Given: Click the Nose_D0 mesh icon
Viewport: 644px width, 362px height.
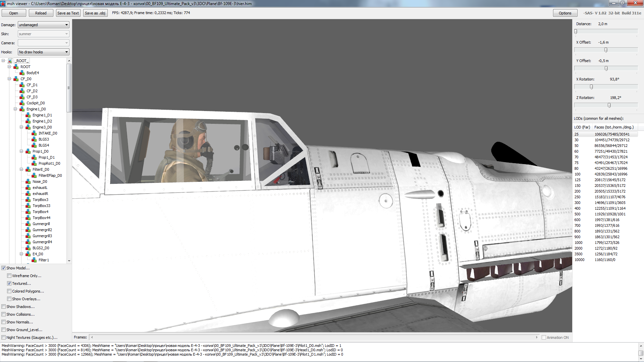Looking at the screenshot, I should 28,182.
